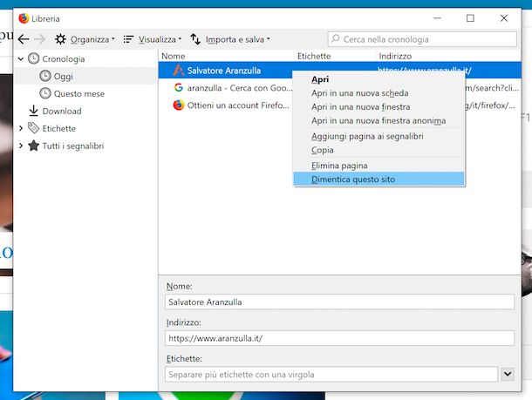Maximize the Libreria window
The width and height of the screenshot is (532, 400).
click(x=470, y=18)
